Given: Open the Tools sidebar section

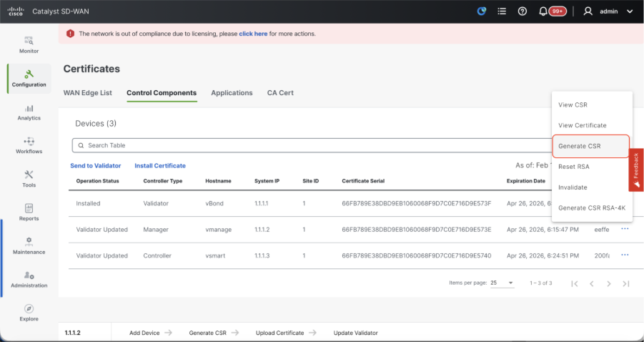Looking at the screenshot, I should tap(29, 179).
